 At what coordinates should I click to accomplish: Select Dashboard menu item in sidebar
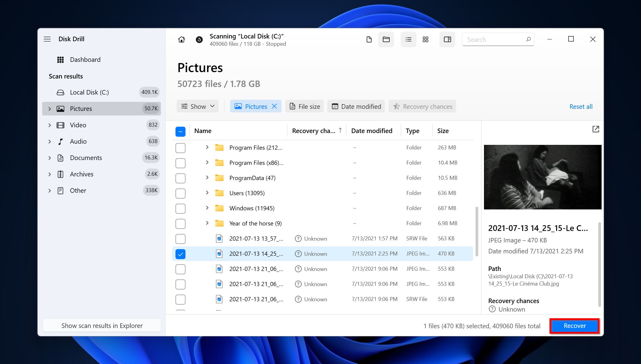click(85, 59)
